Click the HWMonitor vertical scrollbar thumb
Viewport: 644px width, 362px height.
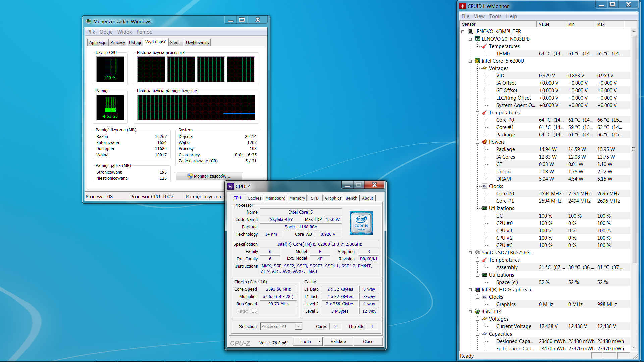(634, 149)
